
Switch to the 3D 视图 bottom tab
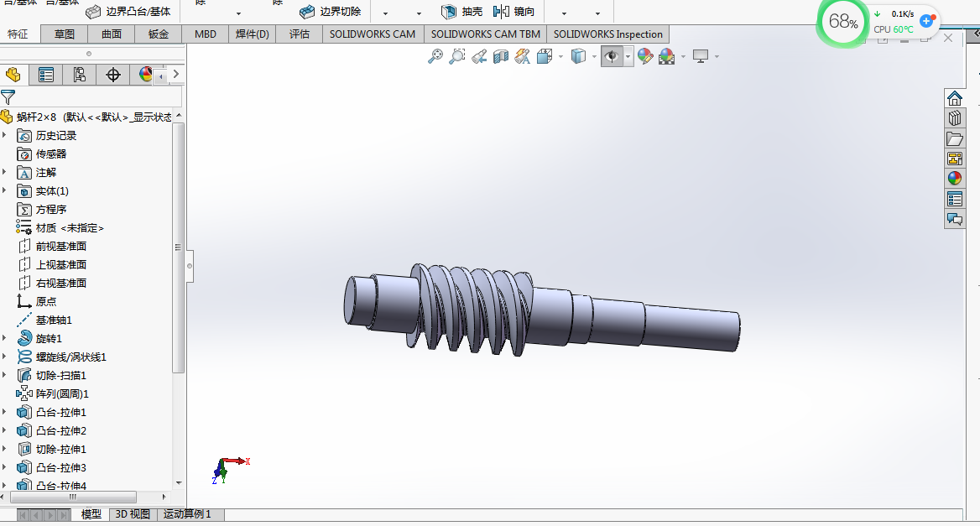point(133,514)
